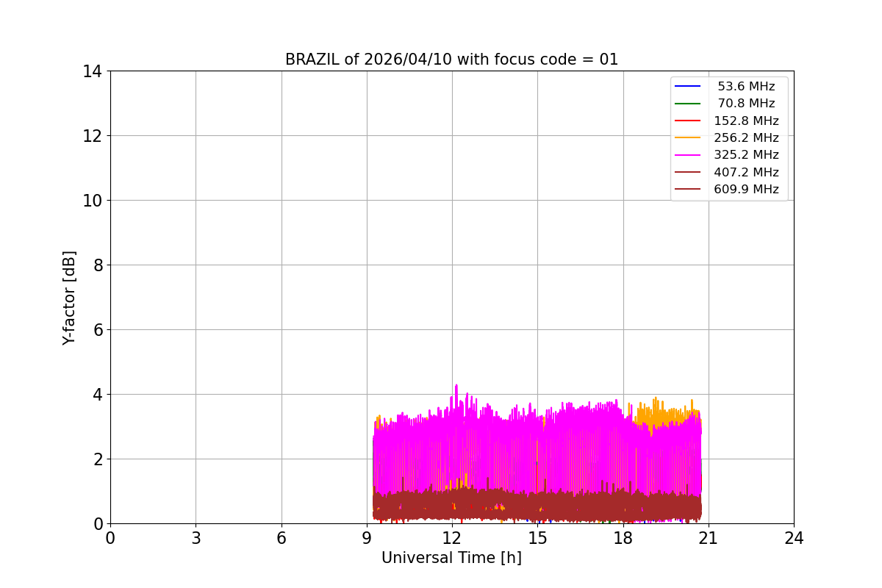Click the magenta line swatch for 325.2 MHz
This screenshot has width=882, height=588.
(688, 155)
